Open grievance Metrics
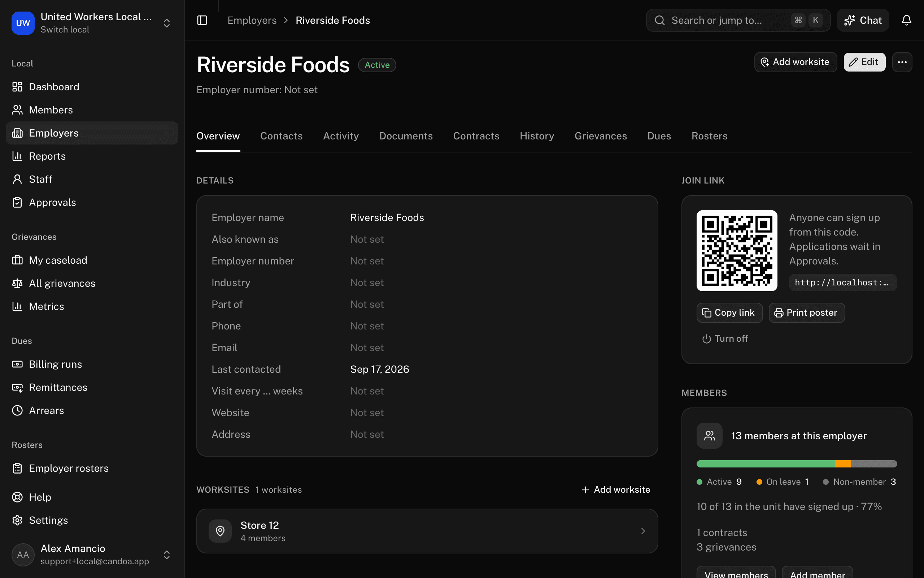Viewport: 924px width, 578px height. coord(92,306)
